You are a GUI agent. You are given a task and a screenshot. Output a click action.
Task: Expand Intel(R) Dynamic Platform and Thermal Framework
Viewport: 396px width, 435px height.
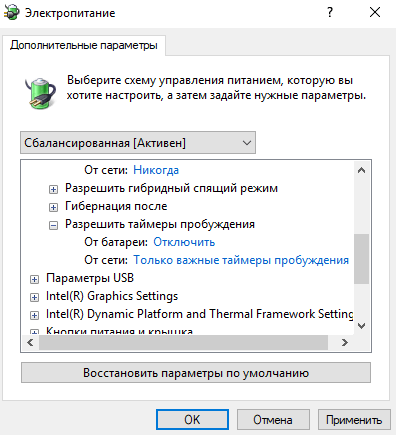tap(34, 315)
